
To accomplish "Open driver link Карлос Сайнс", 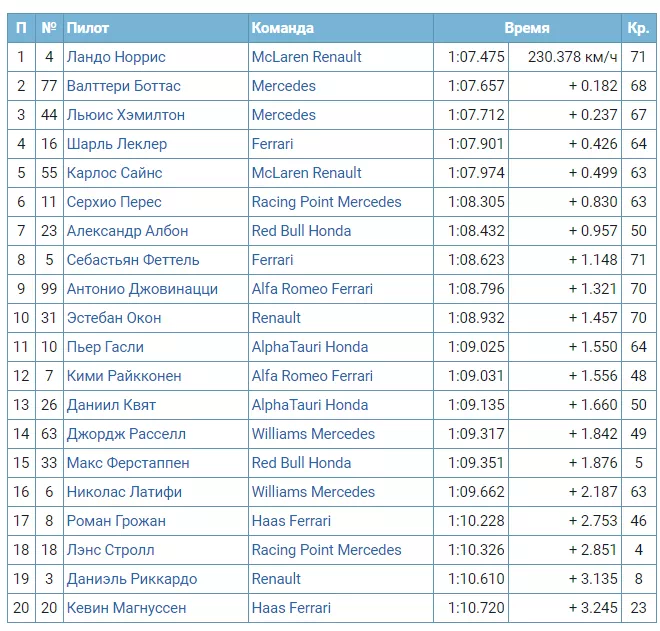I will tap(114, 173).
